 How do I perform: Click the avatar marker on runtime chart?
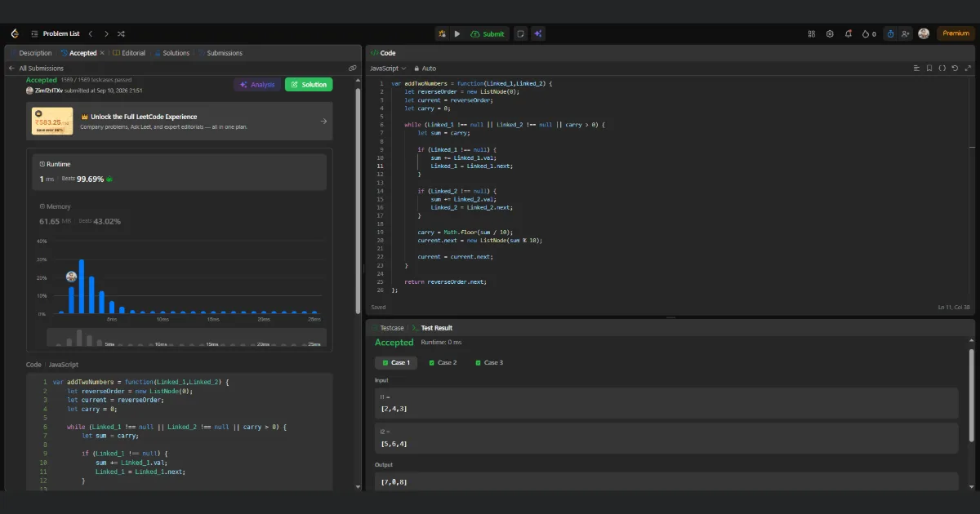tap(71, 277)
